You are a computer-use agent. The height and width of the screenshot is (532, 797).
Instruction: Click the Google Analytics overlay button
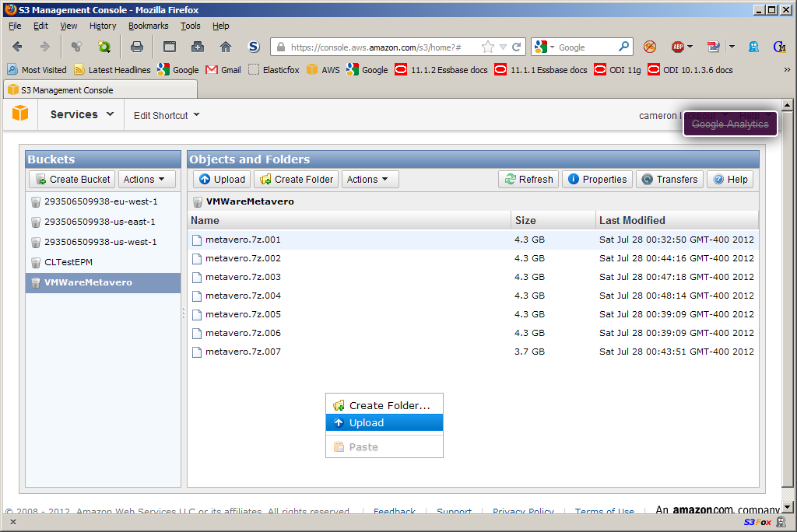pos(730,124)
